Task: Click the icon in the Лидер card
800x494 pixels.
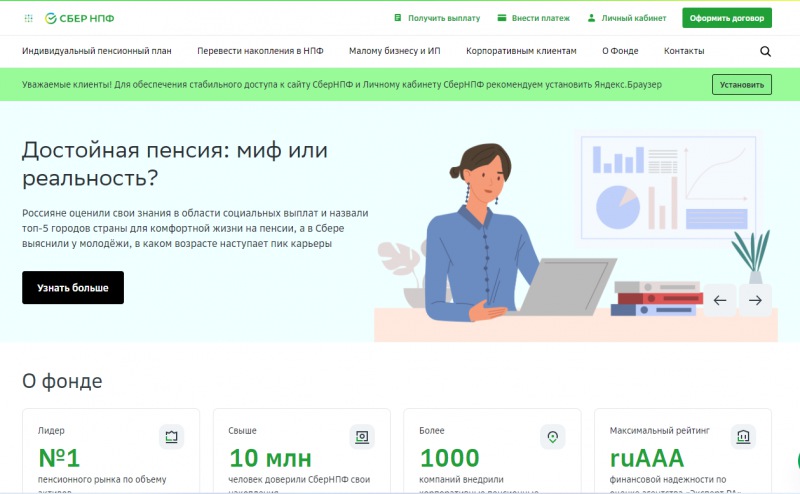Action: (171, 436)
